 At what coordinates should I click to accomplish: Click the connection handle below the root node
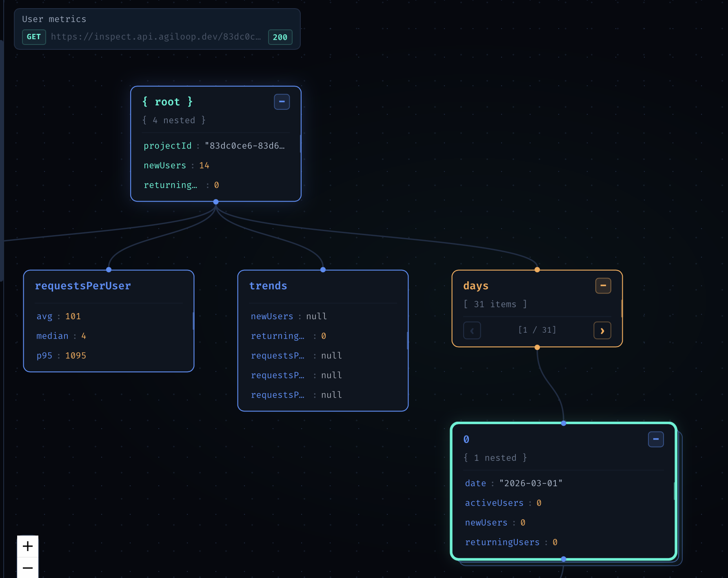point(215,202)
